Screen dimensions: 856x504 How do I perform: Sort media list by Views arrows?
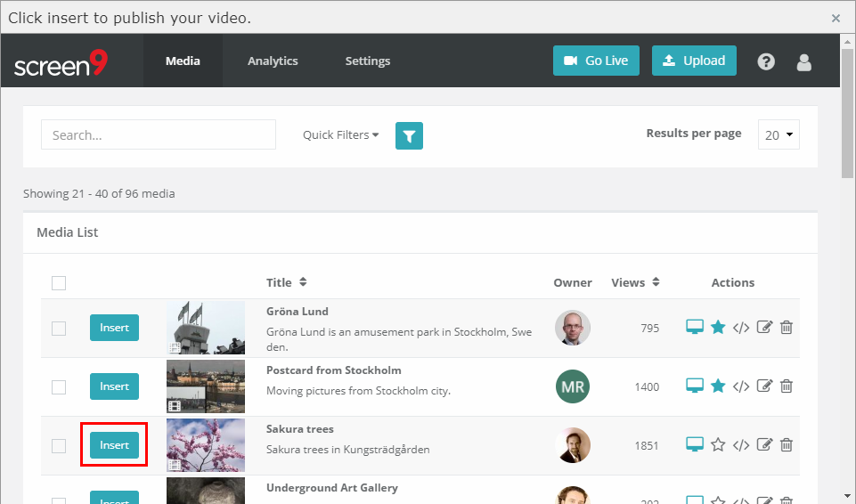(x=656, y=282)
